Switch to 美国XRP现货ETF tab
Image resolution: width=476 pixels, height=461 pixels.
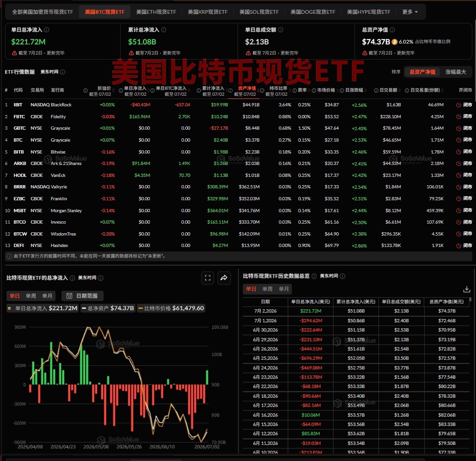[208, 12]
